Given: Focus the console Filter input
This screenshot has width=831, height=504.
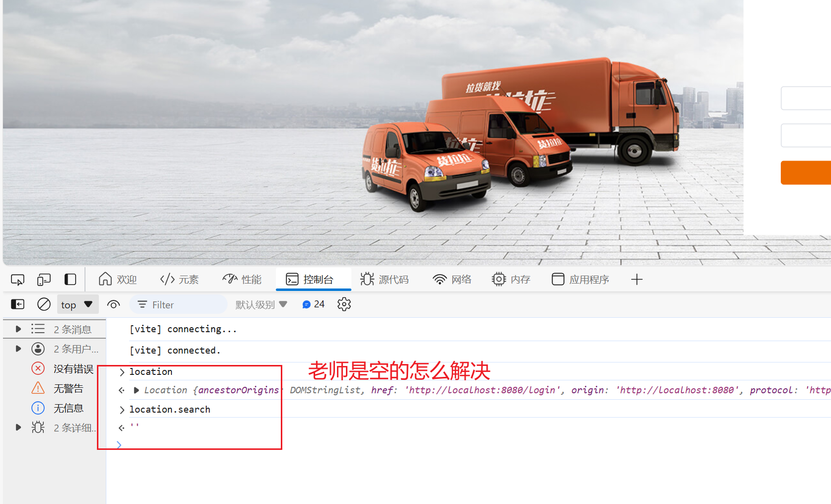Looking at the screenshot, I should click(178, 305).
